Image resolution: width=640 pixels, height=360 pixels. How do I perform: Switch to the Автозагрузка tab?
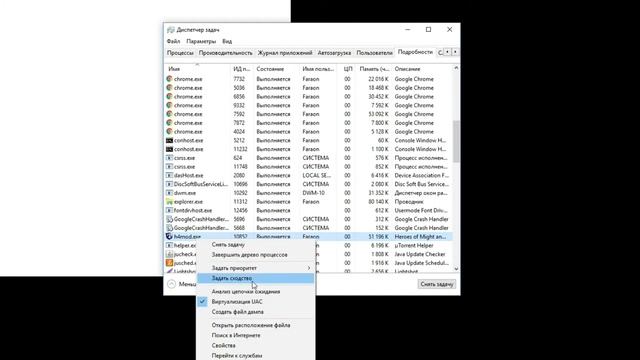point(334,53)
